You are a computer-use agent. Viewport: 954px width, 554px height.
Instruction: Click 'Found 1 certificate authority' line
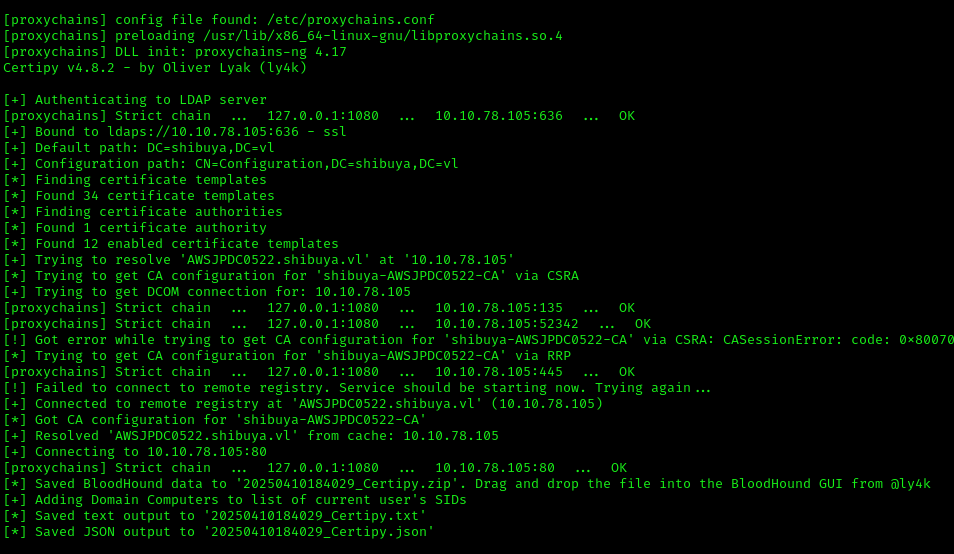(135, 228)
